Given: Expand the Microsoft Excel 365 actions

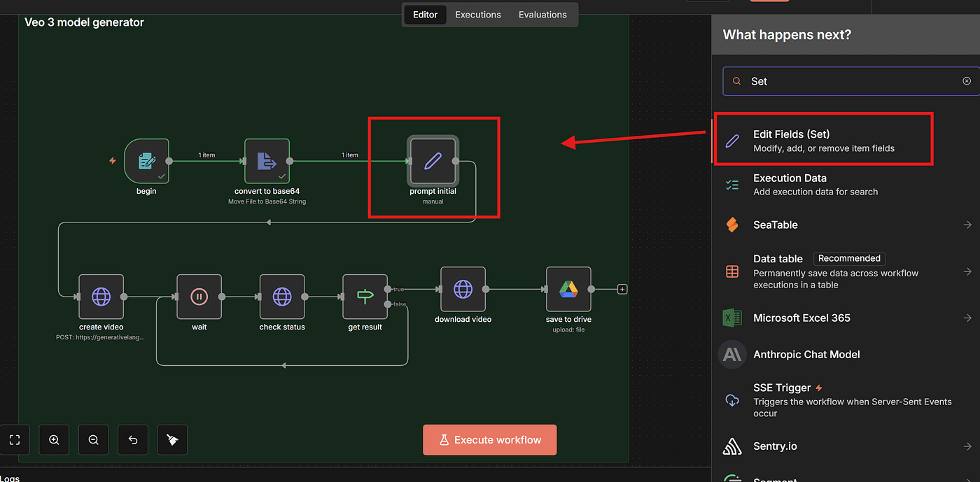Looking at the screenshot, I should (x=967, y=318).
